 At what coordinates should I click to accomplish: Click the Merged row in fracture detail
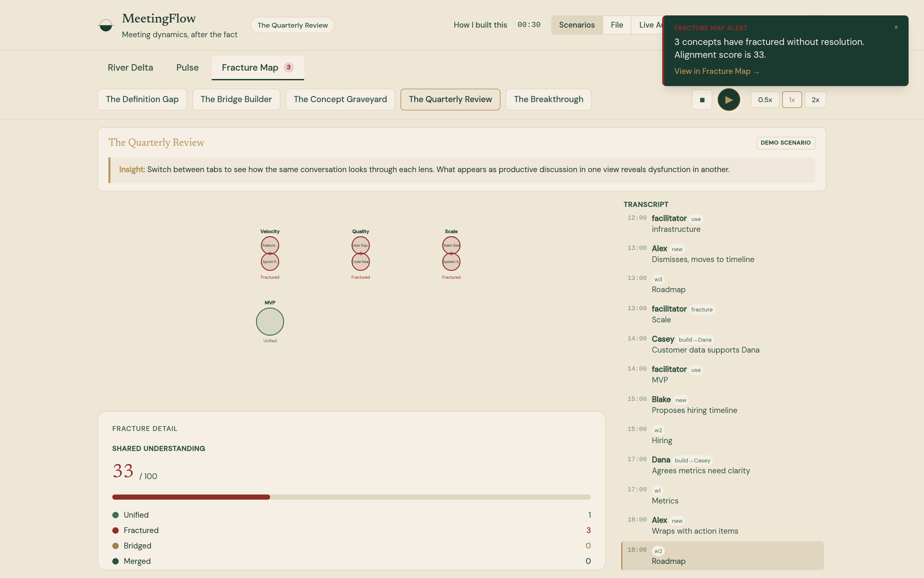point(351,561)
